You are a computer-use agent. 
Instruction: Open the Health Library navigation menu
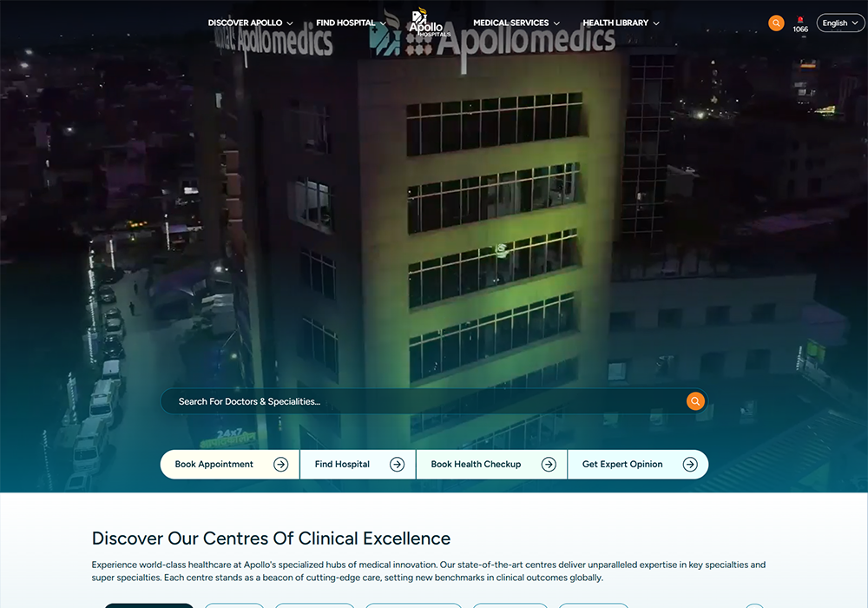pos(621,23)
